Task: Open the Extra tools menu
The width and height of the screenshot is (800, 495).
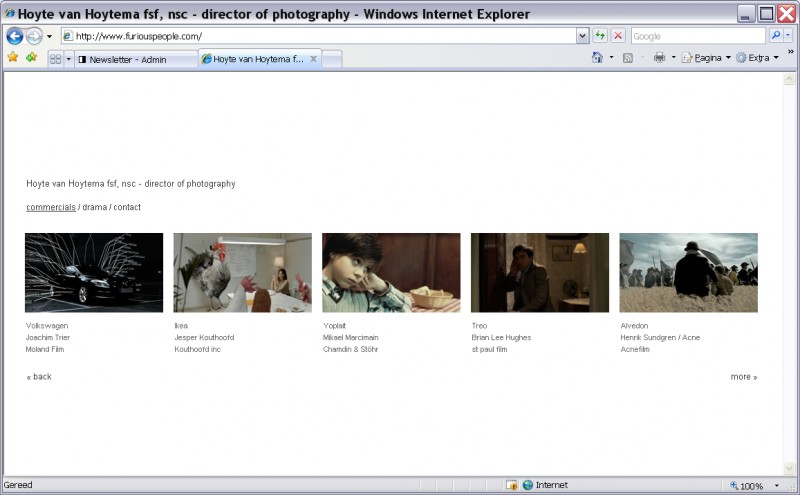Action: tap(757, 58)
